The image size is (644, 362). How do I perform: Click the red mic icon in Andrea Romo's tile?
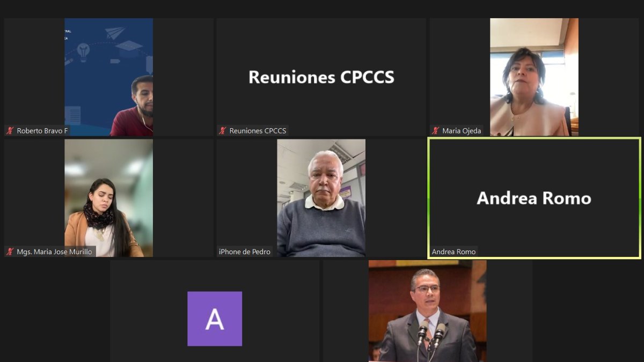coord(433,251)
